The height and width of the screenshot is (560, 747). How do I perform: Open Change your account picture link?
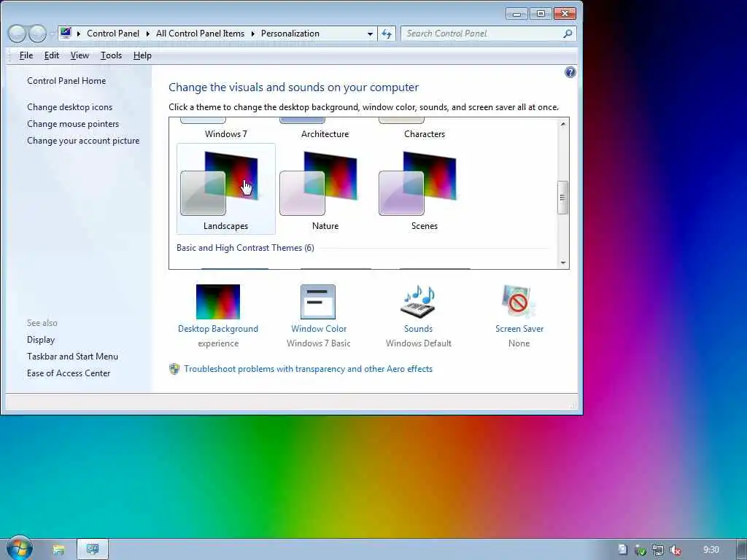point(83,141)
